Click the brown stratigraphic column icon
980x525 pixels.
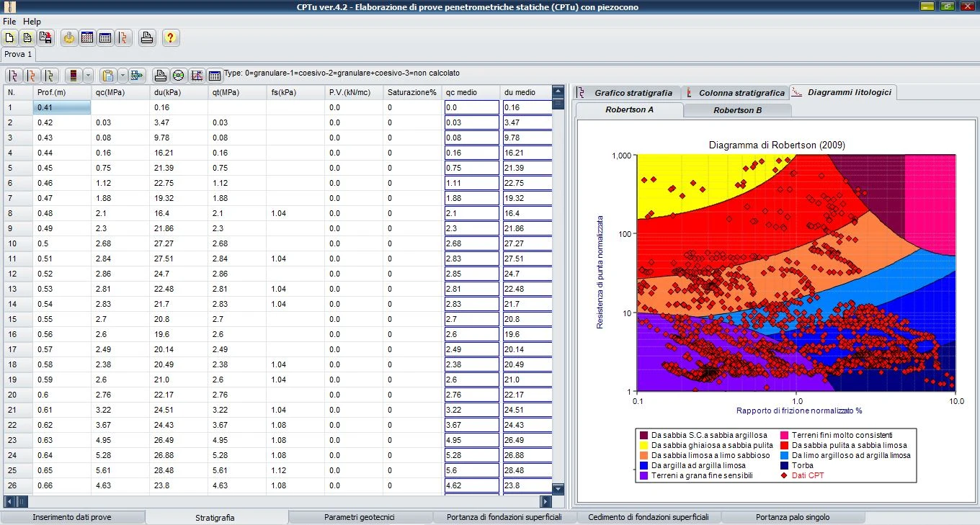[x=73, y=75]
